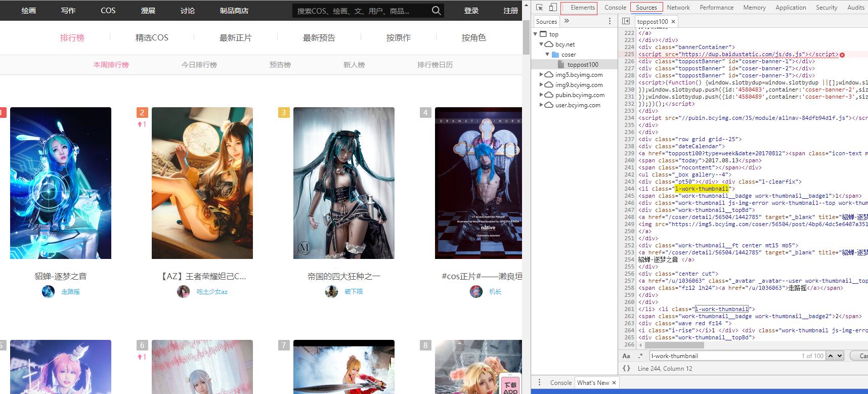Expand the user.bcyimg.com domain
The width and height of the screenshot is (868, 394).
click(x=541, y=105)
